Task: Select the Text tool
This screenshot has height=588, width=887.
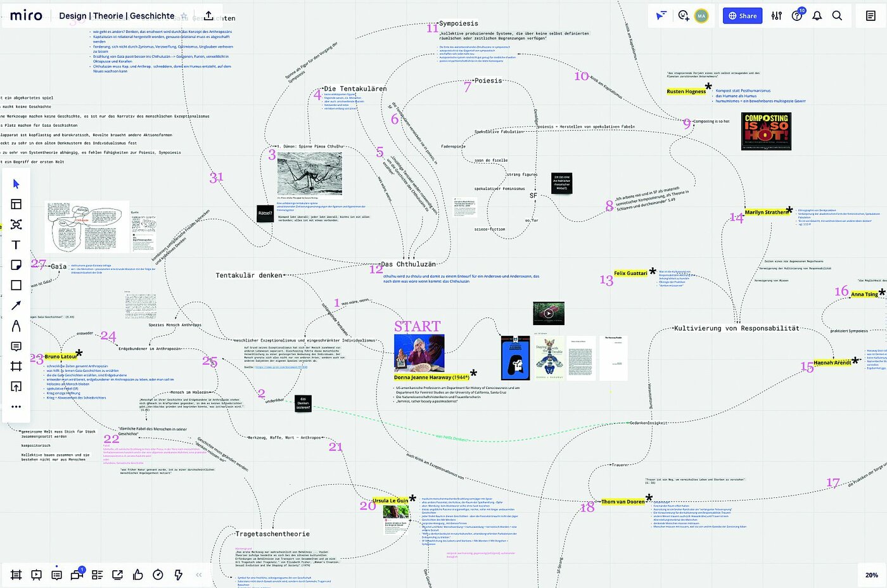Action: click(x=16, y=245)
